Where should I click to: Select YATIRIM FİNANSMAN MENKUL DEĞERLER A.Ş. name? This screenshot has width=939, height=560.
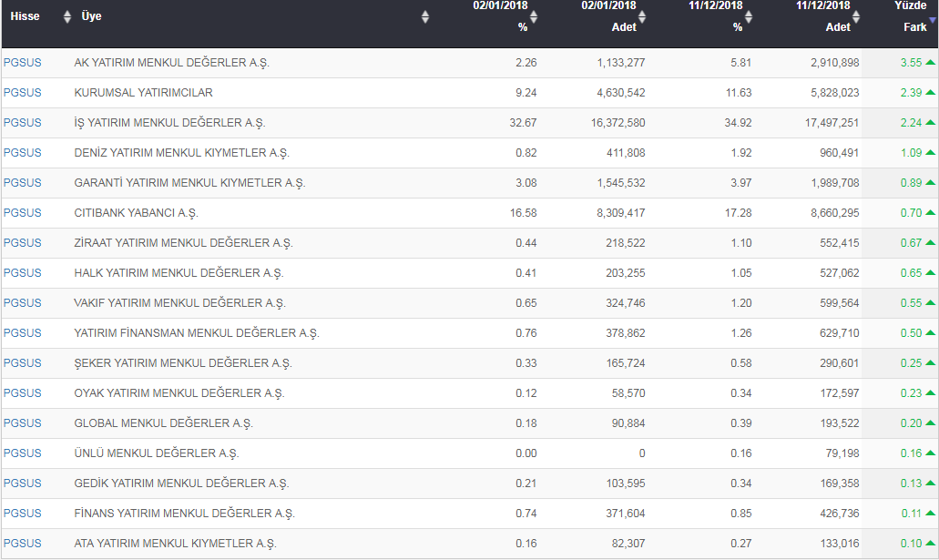[x=197, y=333]
